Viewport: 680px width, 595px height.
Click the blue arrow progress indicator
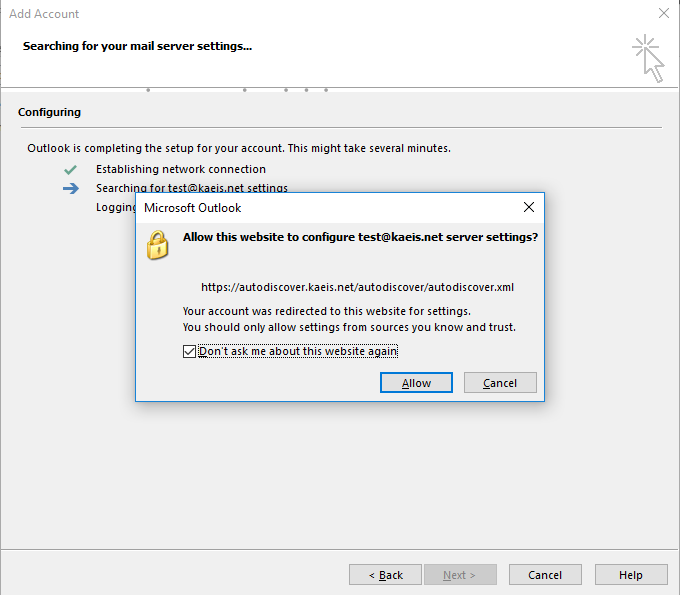click(70, 188)
